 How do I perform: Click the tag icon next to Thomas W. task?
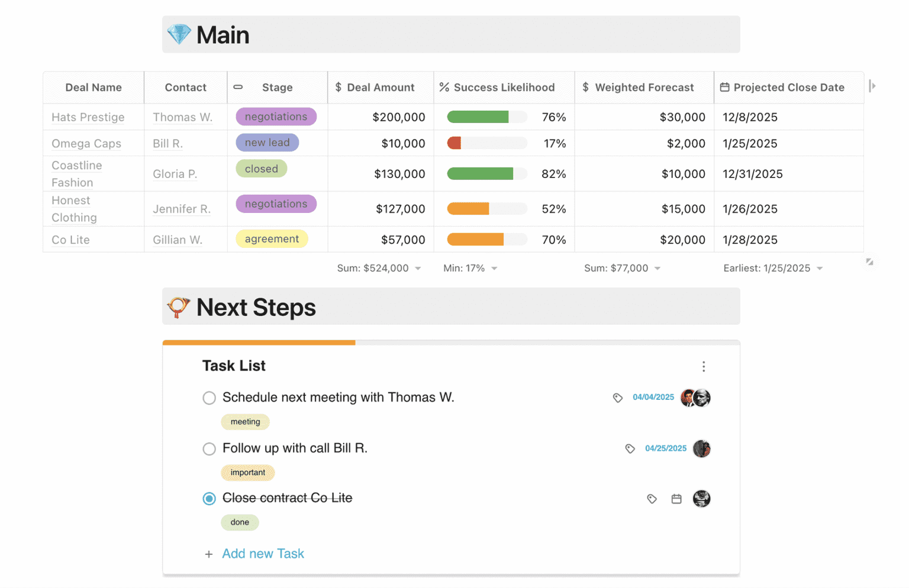(618, 398)
